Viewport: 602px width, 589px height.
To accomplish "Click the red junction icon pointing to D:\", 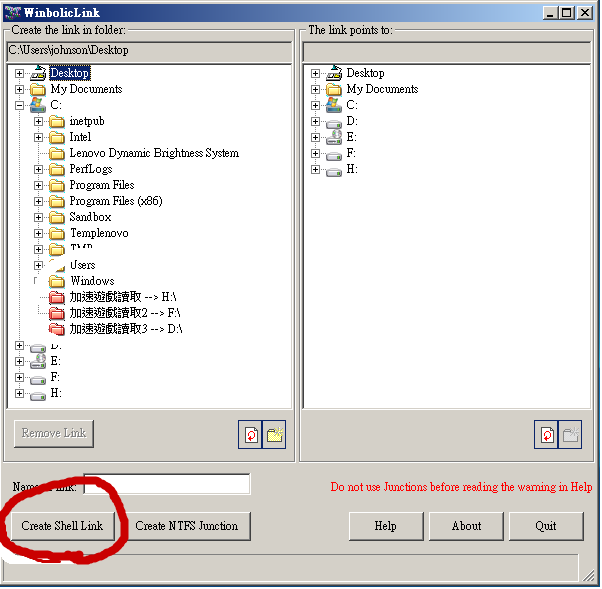I will tap(57, 329).
